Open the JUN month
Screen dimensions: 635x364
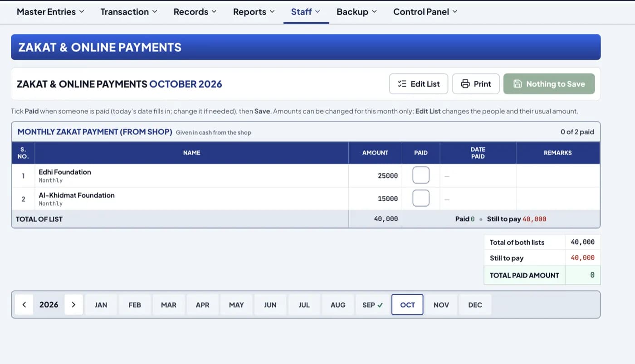click(x=270, y=305)
